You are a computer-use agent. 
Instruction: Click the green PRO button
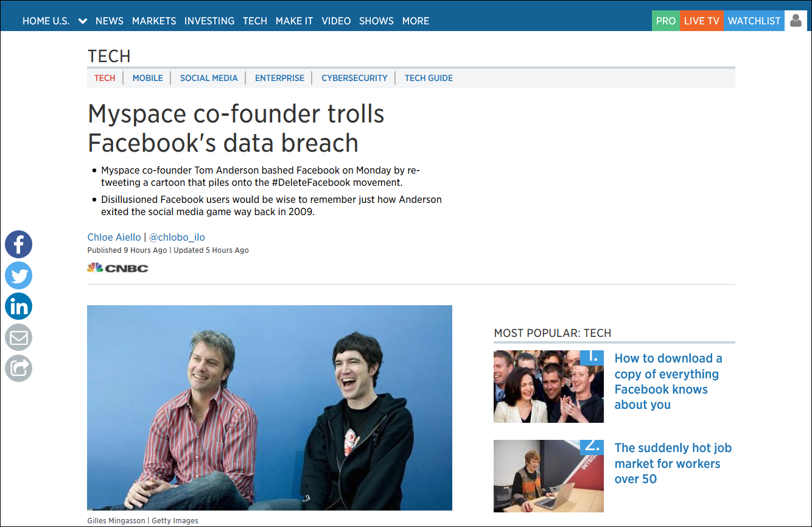[666, 21]
